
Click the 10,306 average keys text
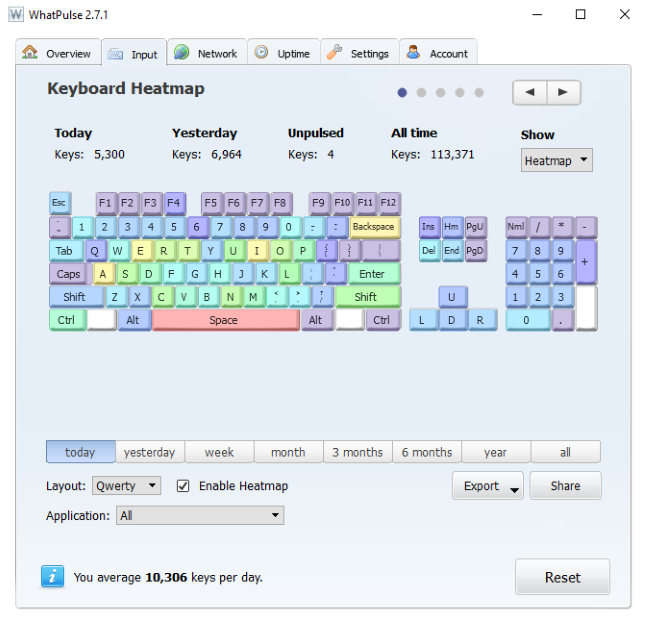tap(166, 577)
